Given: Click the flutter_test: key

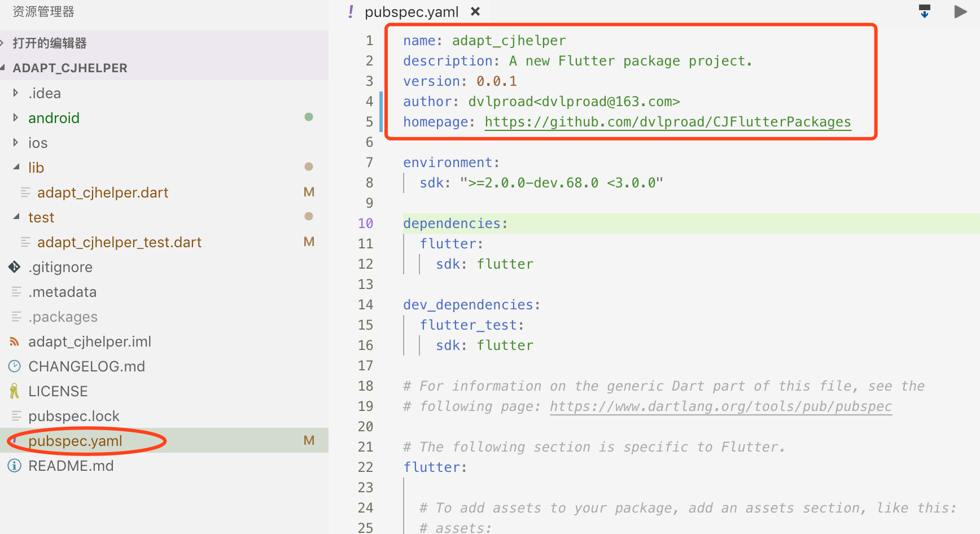Looking at the screenshot, I should click(x=471, y=325).
